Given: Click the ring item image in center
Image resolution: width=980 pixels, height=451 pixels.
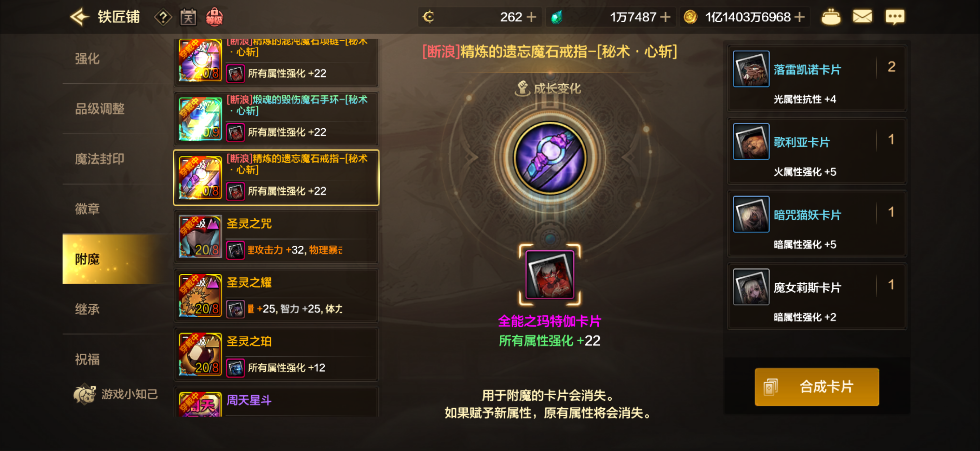Looking at the screenshot, I should (x=550, y=158).
